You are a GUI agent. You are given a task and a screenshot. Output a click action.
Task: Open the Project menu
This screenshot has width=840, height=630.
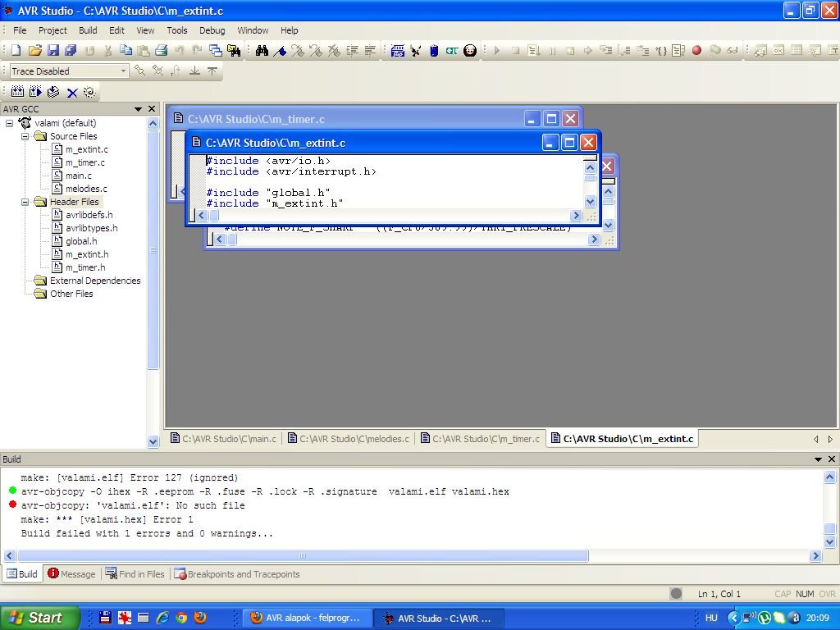click(52, 30)
